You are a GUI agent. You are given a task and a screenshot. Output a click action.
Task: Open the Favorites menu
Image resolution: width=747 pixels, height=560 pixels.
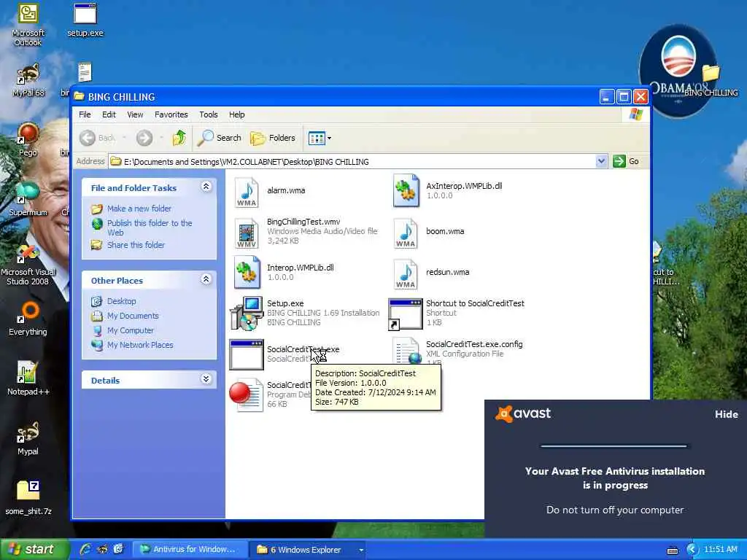(171, 114)
